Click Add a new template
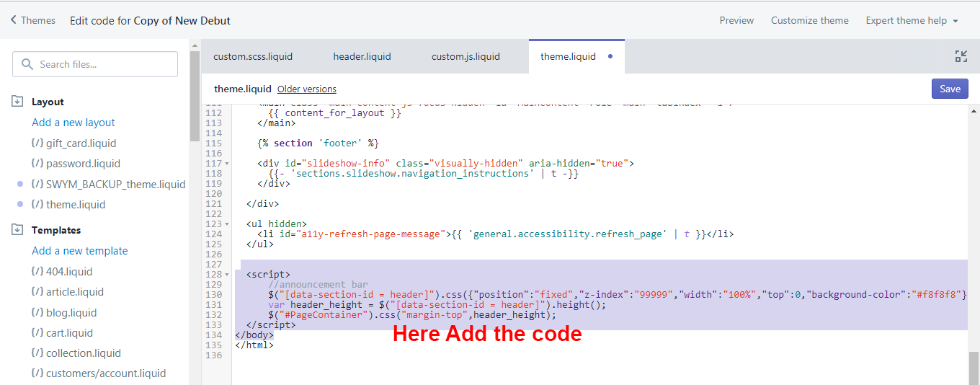This screenshot has height=385, width=980. point(80,251)
